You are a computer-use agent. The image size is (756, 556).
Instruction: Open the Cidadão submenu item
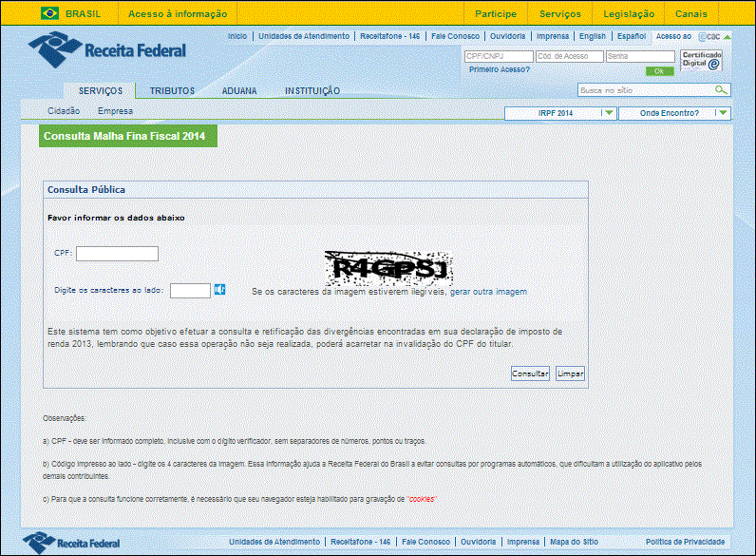[64, 111]
